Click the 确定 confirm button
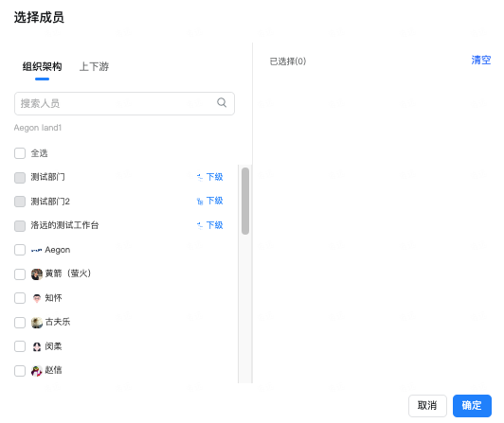The image size is (504, 423). coord(472,406)
